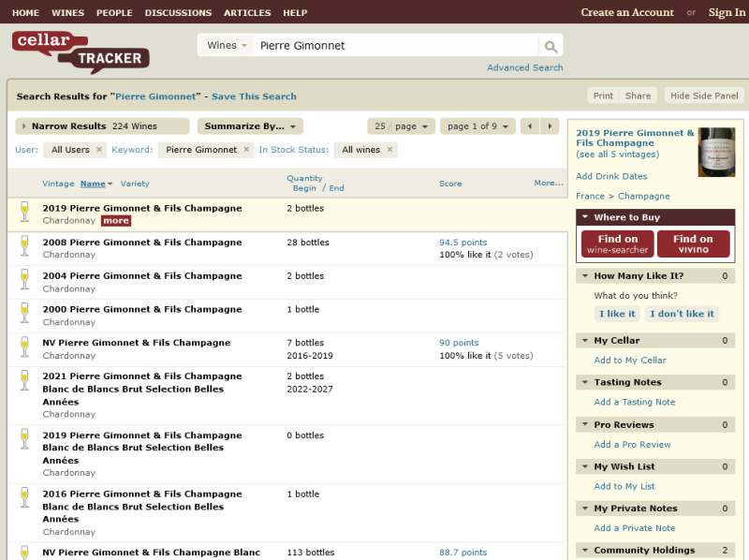The height and width of the screenshot is (560, 749).
Task: Collapse the Community Holdings section
Action: [585, 550]
